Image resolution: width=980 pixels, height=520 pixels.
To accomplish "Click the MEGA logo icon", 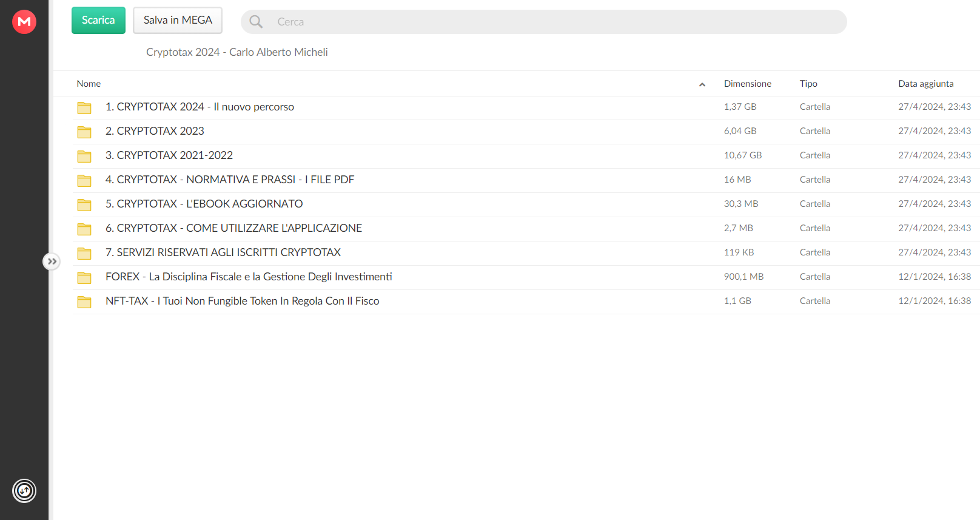I will click(x=24, y=22).
